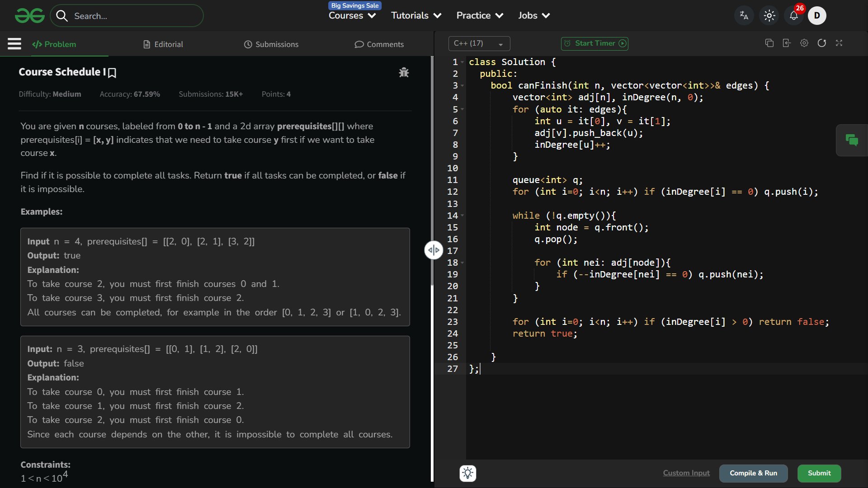Image resolution: width=868 pixels, height=488 pixels.
Task: Switch to the Submissions tab
Action: (271, 44)
